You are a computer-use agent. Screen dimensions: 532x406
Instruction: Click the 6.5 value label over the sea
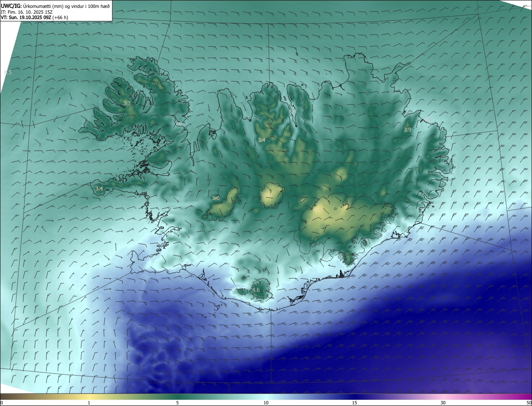(8, 73)
